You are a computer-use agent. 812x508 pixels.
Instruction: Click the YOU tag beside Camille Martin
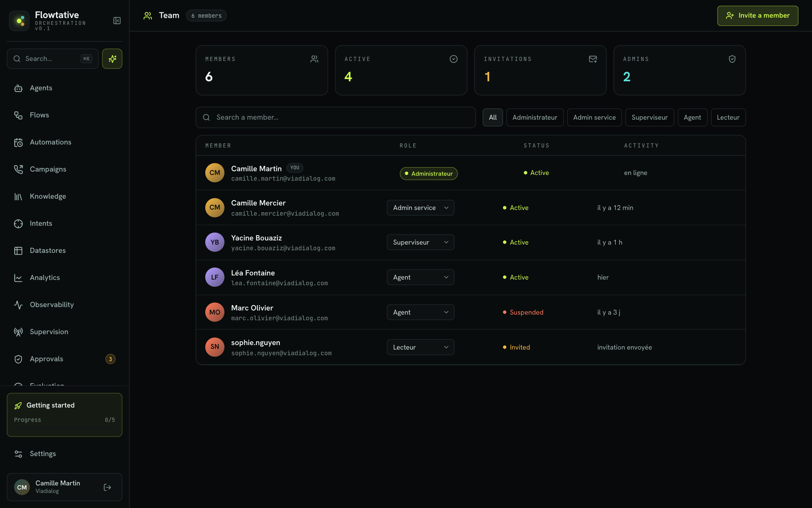[295, 168]
